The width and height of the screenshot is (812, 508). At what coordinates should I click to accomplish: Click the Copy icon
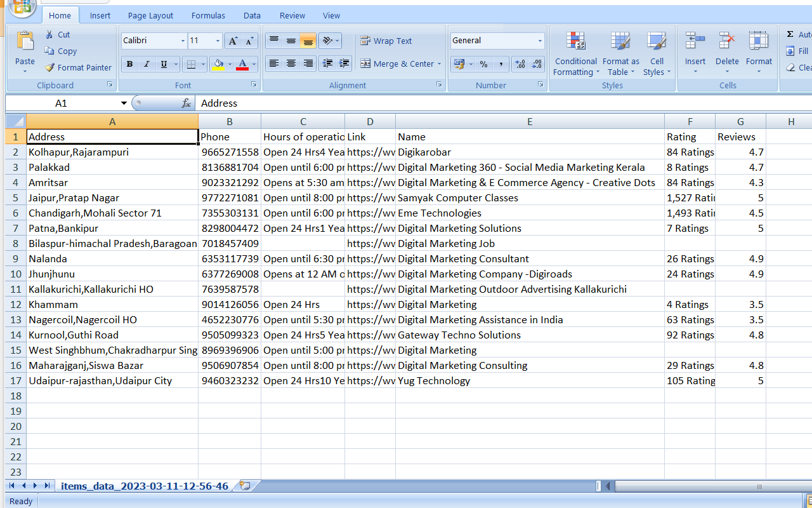(x=49, y=51)
